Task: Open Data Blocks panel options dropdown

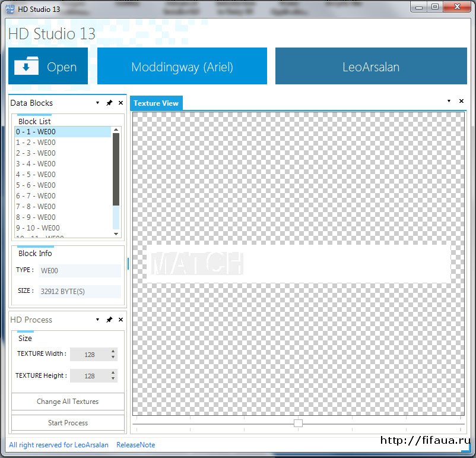Action: (97, 103)
